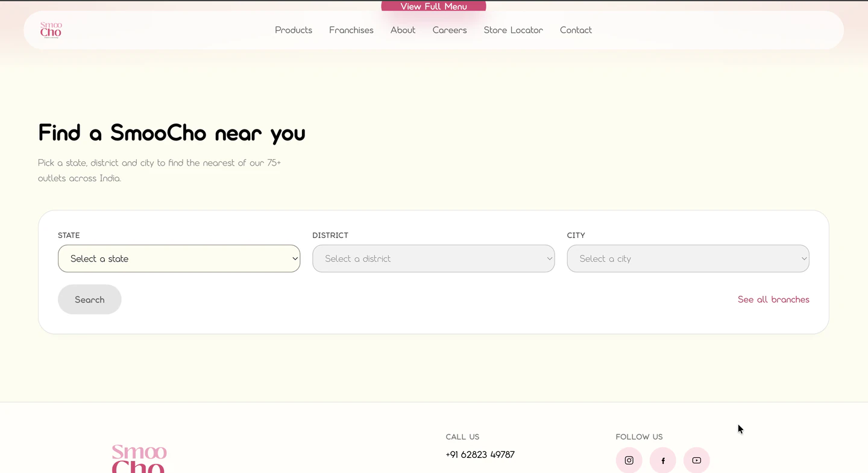Open the YouTube social icon

click(696, 460)
